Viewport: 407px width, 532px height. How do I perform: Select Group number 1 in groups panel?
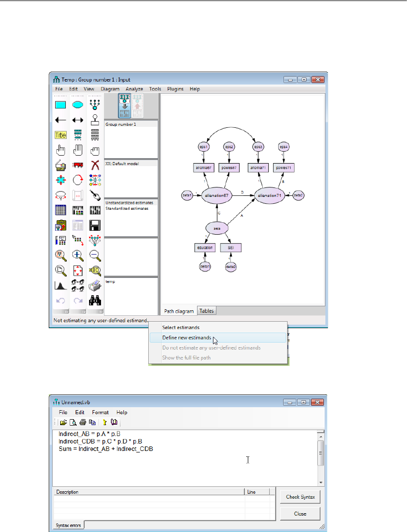click(x=131, y=124)
